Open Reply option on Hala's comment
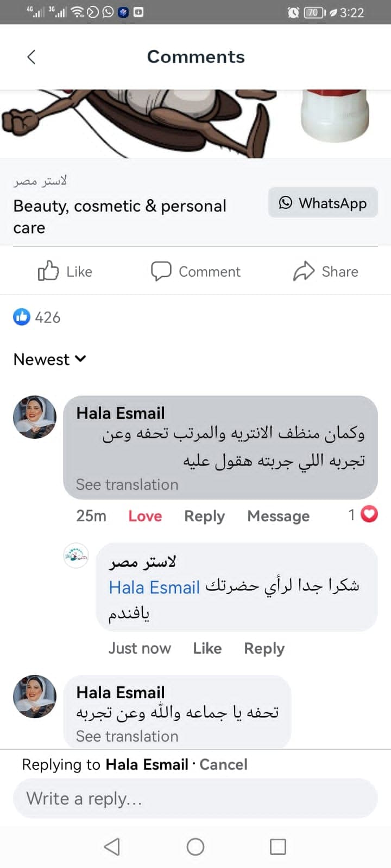 coord(204,516)
